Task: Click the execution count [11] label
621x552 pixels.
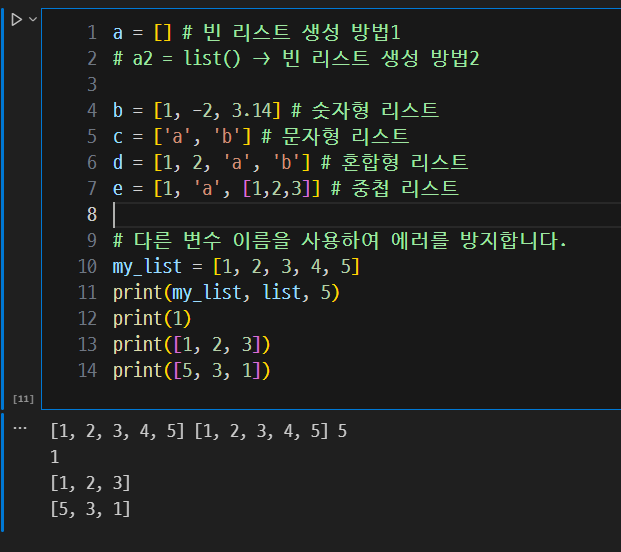Action: 23,399
